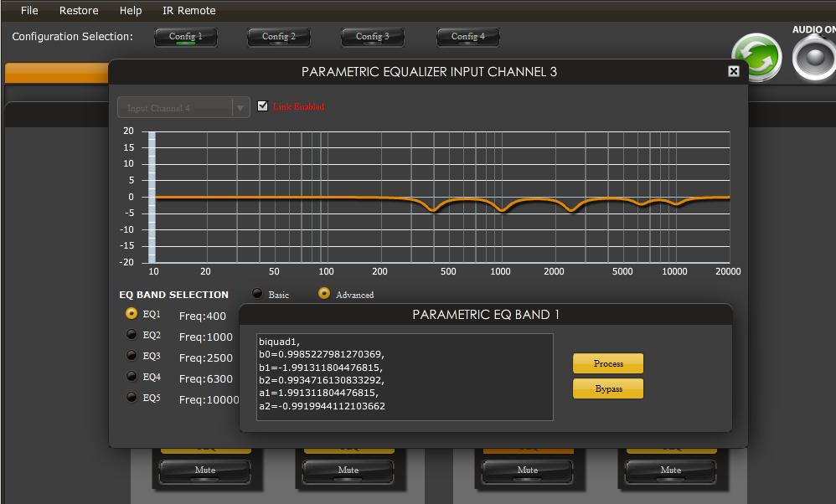The width and height of the screenshot is (836, 504).
Task: Select the Basic EQ mode
Action: click(x=257, y=293)
